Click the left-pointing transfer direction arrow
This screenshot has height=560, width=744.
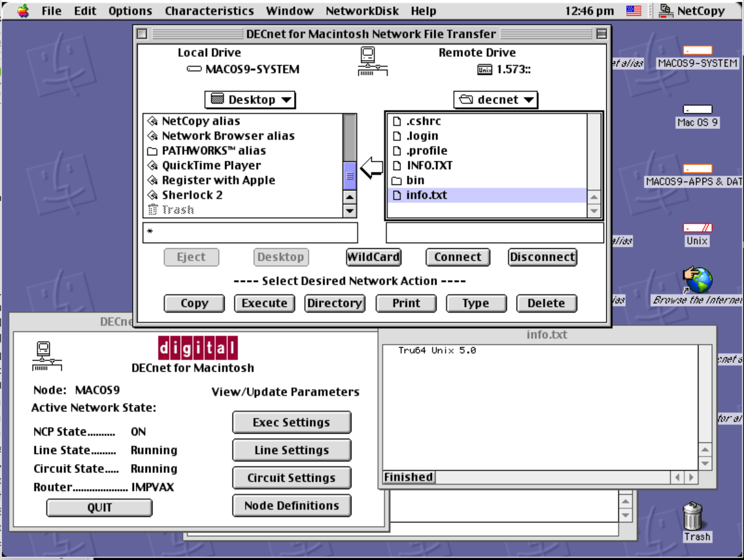(x=372, y=168)
